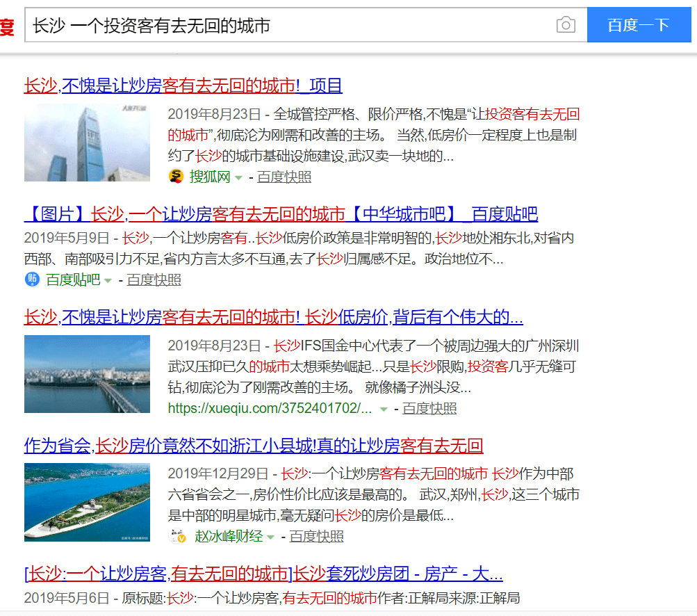Open the 百度贴吧 source link
This screenshot has width=697, height=616.
(74, 279)
